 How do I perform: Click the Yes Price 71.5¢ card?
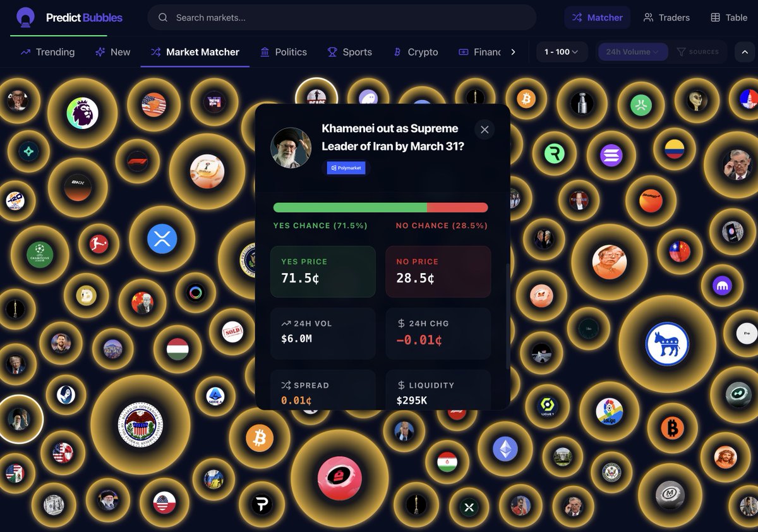[323, 272]
